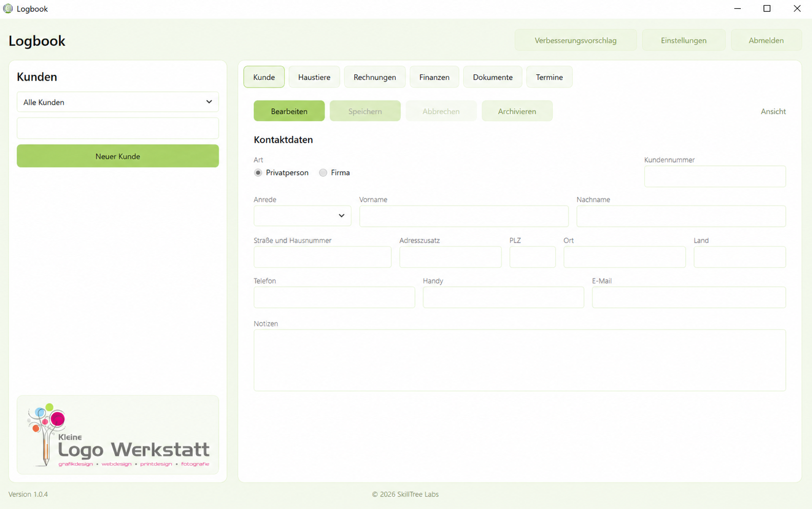Open the Alle Kunden filter dropdown

[x=118, y=102]
